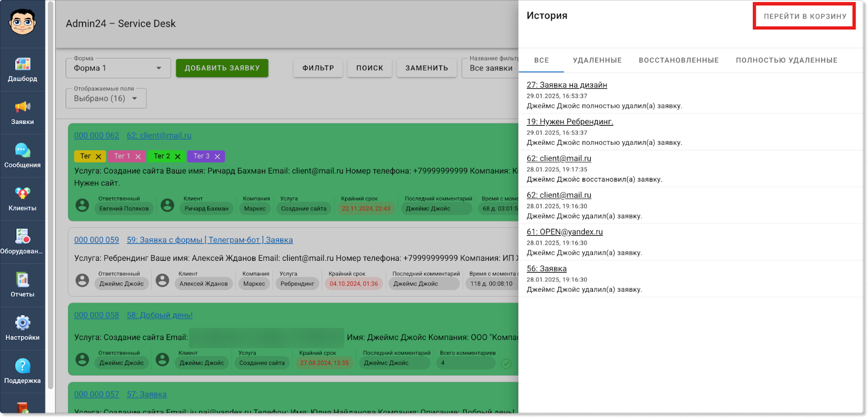The image size is (868, 418).
Task: Open the Заявки megaphone icon
Action: [22, 107]
